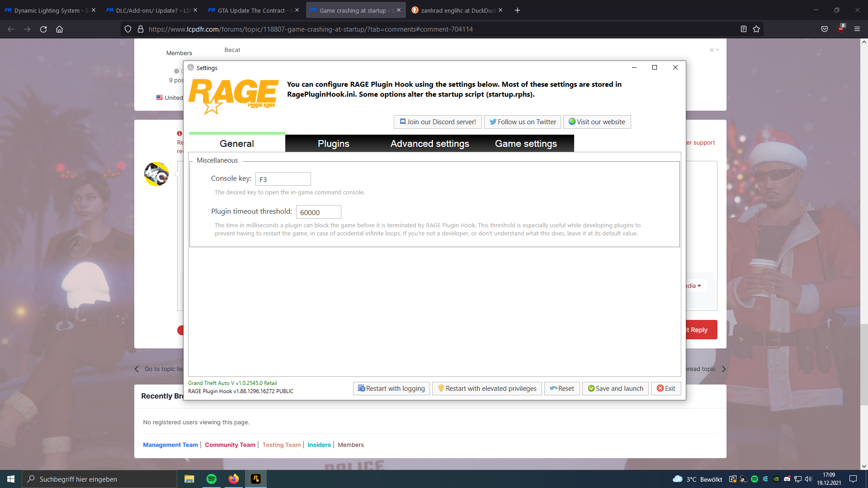Select the Game settings tab
868x488 pixels.
[x=525, y=144]
